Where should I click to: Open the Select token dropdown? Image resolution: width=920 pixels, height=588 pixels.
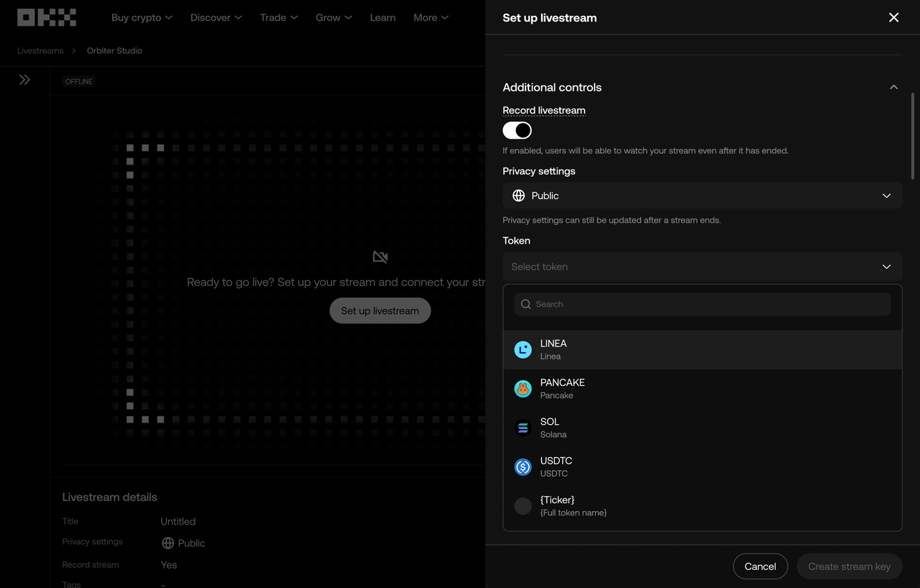coord(702,267)
